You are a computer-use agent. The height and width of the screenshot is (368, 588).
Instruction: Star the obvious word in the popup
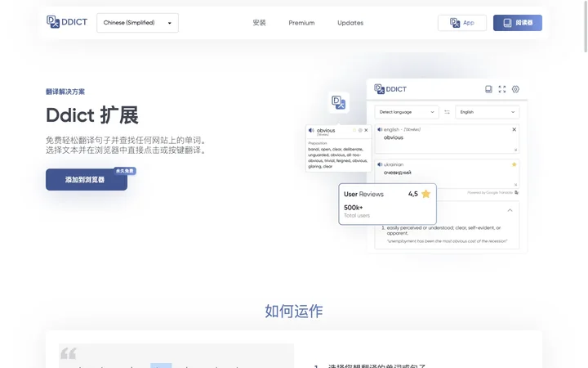click(354, 130)
